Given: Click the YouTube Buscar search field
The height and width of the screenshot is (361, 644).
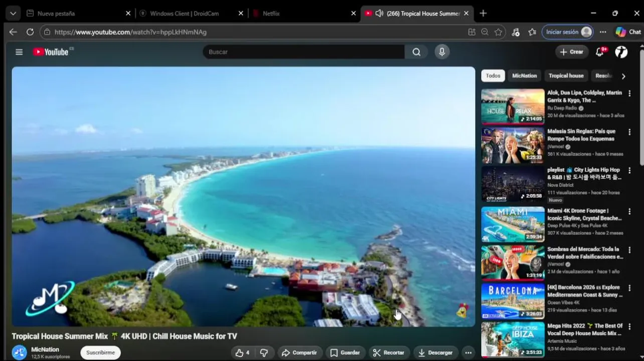Looking at the screenshot, I should (303, 52).
